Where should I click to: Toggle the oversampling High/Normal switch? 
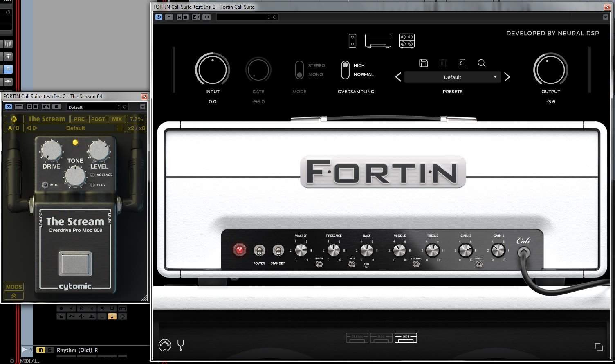click(345, 70)
